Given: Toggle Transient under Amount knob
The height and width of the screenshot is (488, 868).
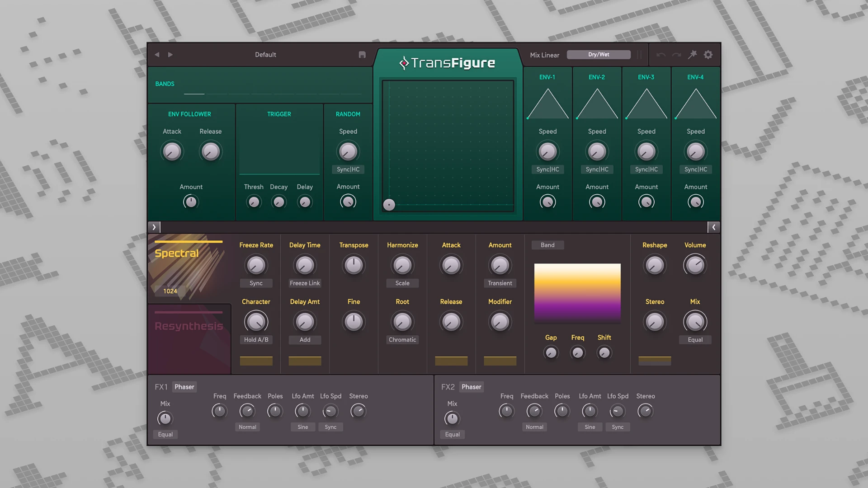Looking at the screenshot, I should [500, 283].
